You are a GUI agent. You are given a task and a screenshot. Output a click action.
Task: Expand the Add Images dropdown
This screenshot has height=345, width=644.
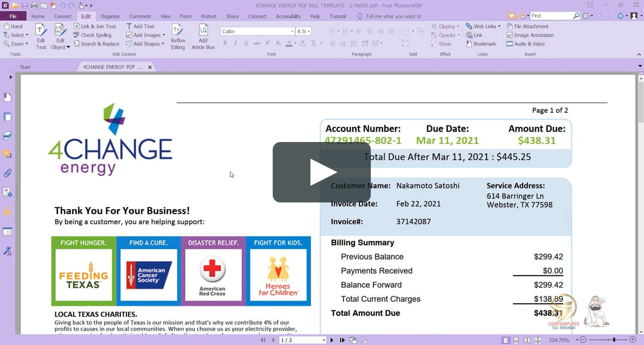click(x=164, y=35)
